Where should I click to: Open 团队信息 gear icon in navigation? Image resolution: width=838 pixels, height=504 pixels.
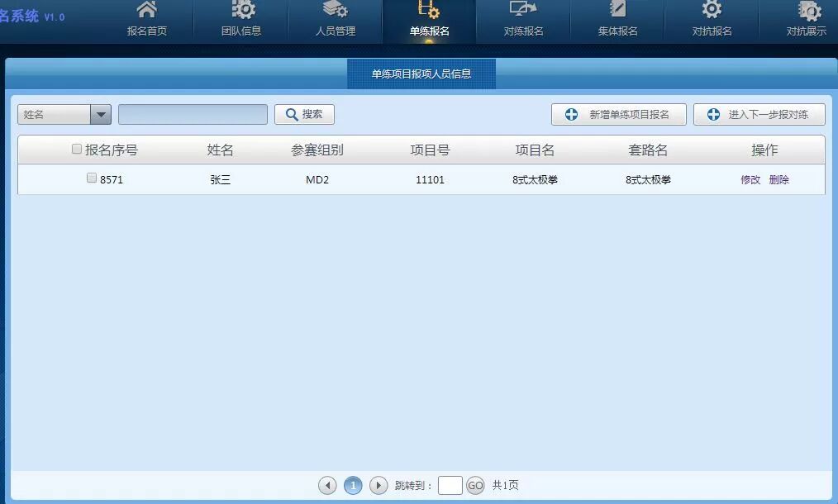(242, 11)
